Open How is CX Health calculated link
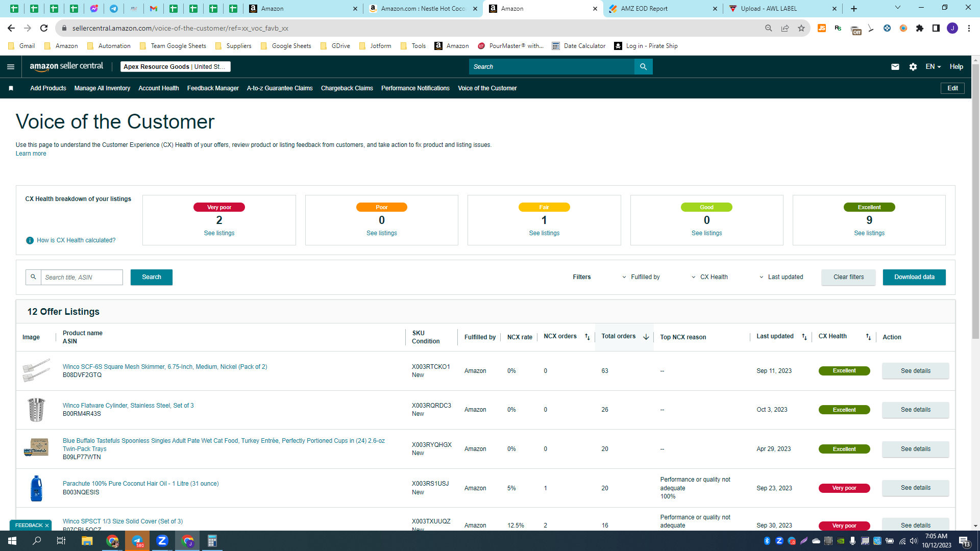The height and width of the screenshot is (551, 980). tap(76, 240)
